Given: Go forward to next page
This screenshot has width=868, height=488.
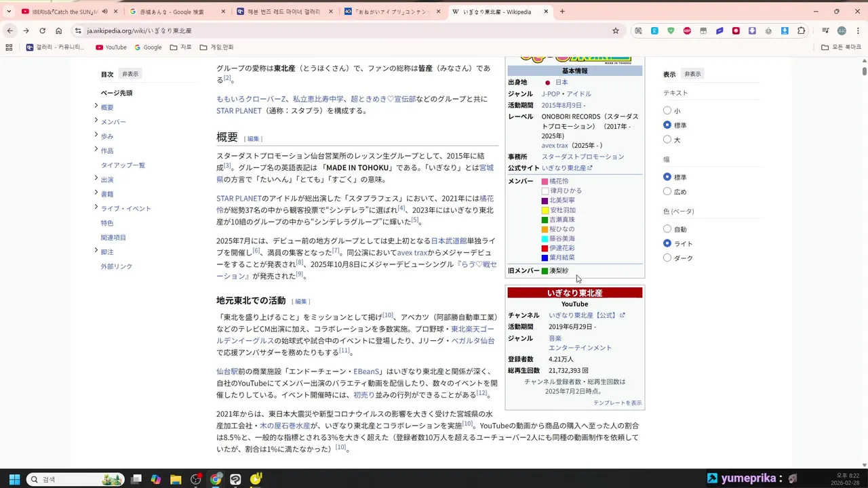Looking at the screenshot, I should [26, 30].
